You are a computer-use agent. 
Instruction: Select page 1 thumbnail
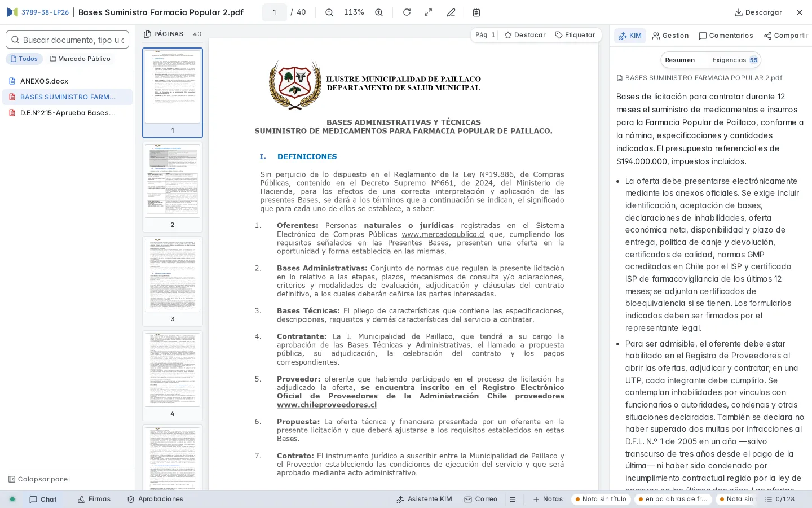(x=173, y=93)
